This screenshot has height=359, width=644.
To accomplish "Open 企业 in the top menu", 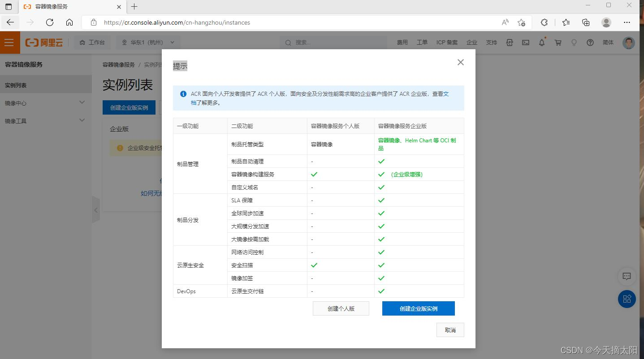I will tap(472, 43).
